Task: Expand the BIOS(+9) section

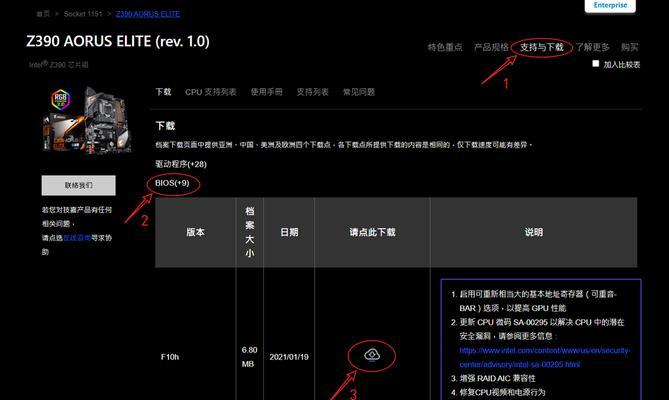Action: 172,183
